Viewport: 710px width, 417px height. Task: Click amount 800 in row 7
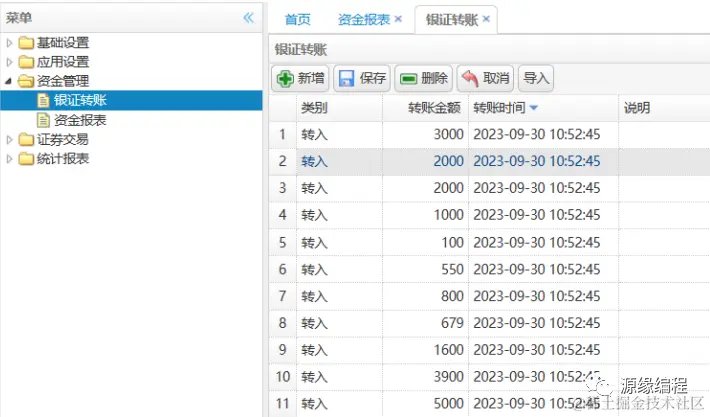click(452, 296)
